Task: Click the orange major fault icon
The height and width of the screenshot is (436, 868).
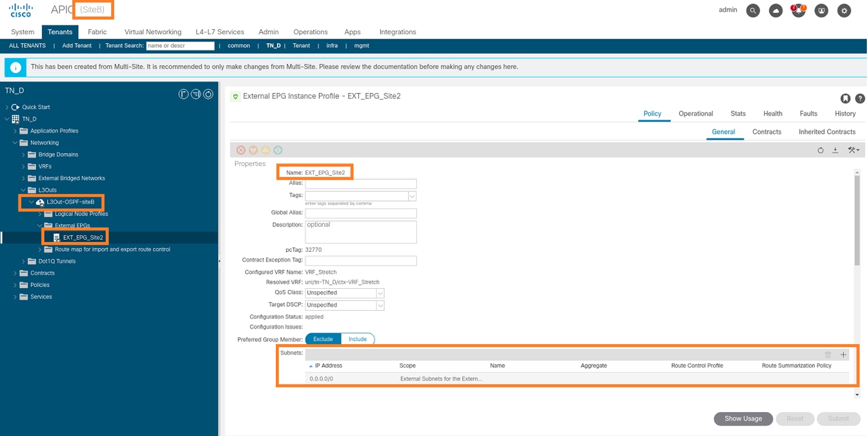Action: point(253,150)
